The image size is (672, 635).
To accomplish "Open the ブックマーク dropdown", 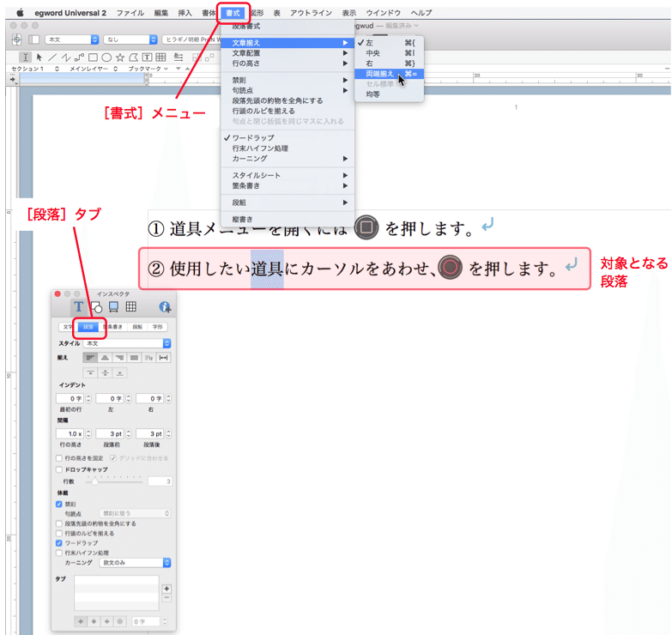I will (x=148, y=69).
